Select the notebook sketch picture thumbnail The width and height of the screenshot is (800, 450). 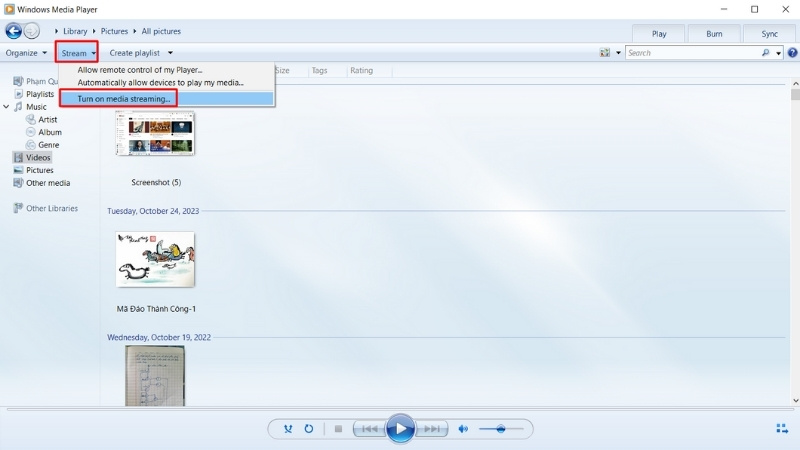coord(155,376)
